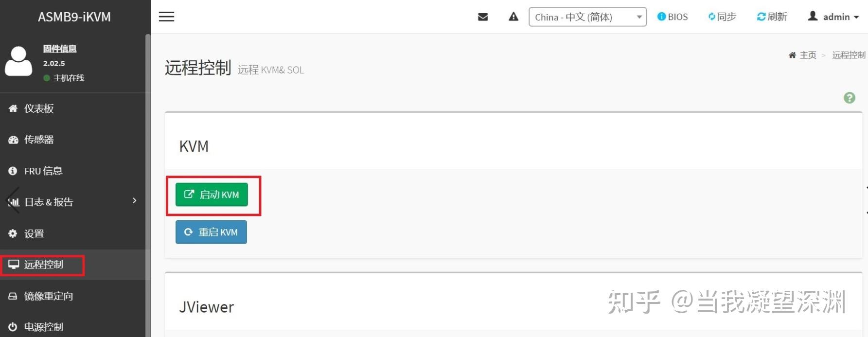Screen dimensions: 868x337
Task: Click the green help question mark icon
Action: (x=849, y=98)
